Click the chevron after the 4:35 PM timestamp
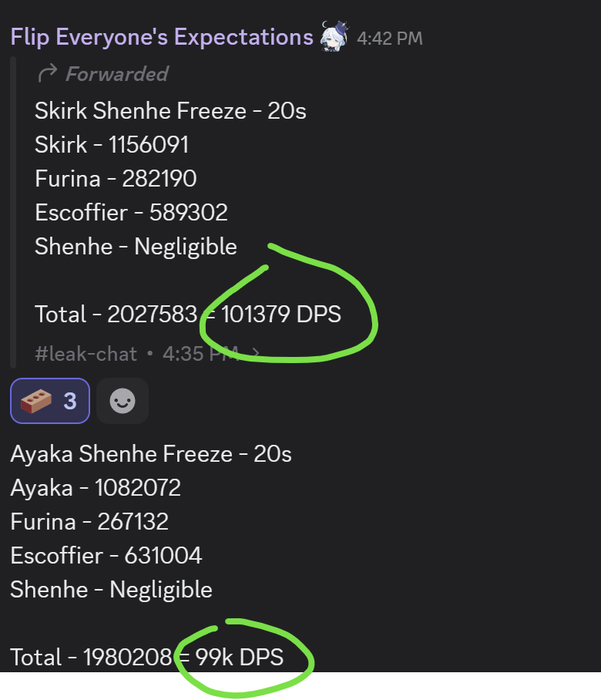The image size is (601, 700). [x=255, y=354]
